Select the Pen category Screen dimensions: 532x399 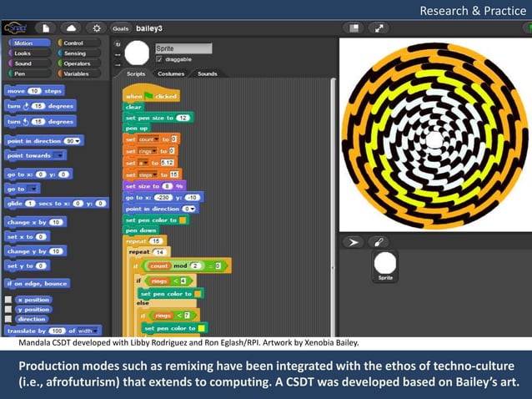(x=29, y=73)
